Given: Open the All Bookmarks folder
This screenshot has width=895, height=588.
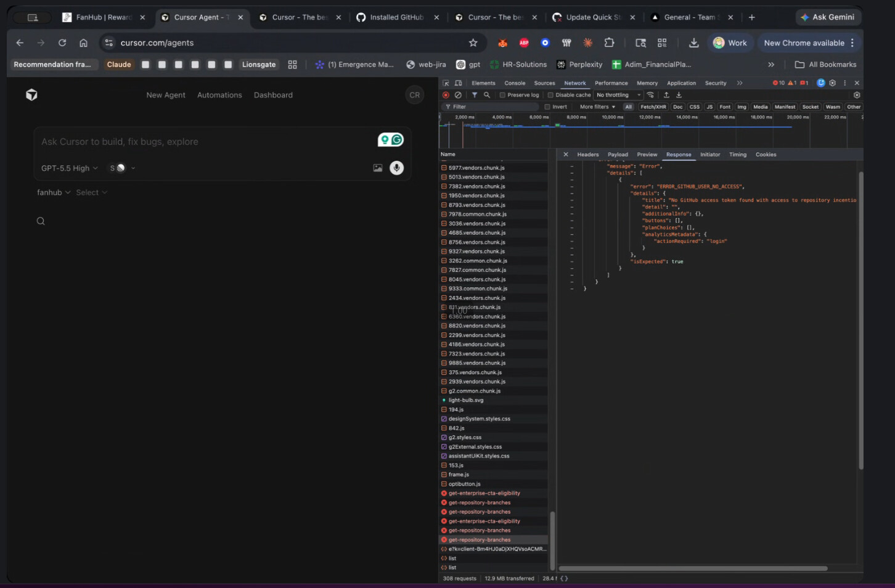Looking at the screenshot, I should coord(825,64).
